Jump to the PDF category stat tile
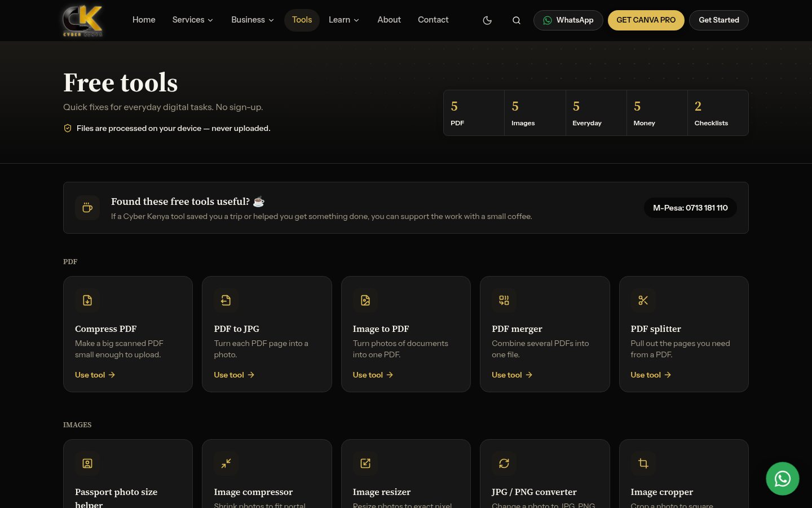 click(474, 113)
